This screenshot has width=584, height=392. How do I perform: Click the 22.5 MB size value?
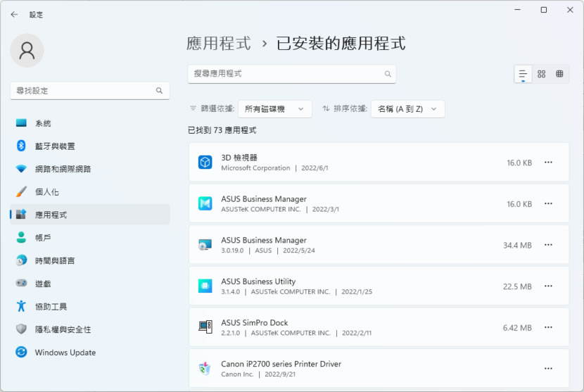click(517, 286)
